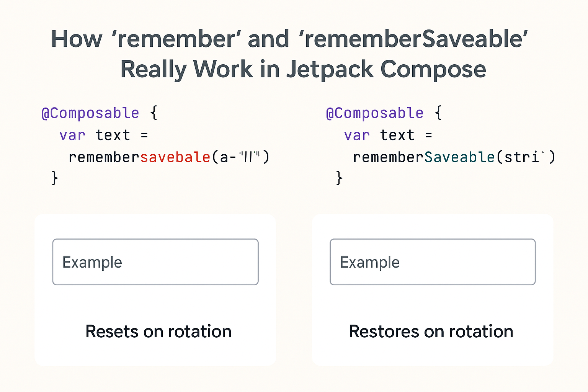Click 'text' variable in left snippet
588x392 pixels.
pyautogui.click(x=113, y=136)
